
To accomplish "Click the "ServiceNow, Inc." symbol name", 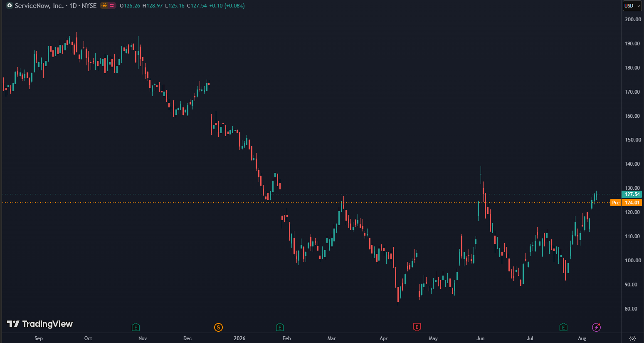I will pos(39,6).
